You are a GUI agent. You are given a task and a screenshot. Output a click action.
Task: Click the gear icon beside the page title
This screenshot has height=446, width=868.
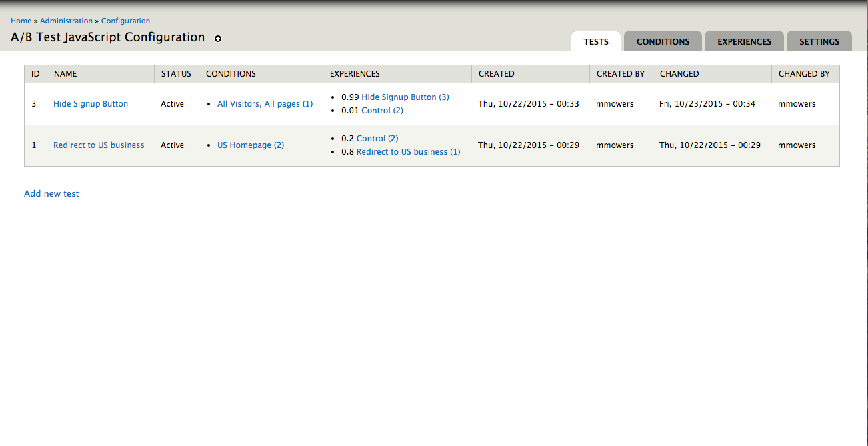point(218,39)
